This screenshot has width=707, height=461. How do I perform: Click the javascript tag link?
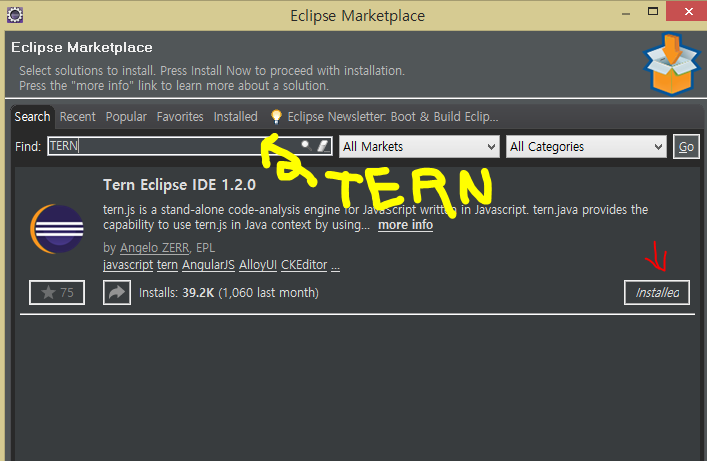(x=128, y=265)
